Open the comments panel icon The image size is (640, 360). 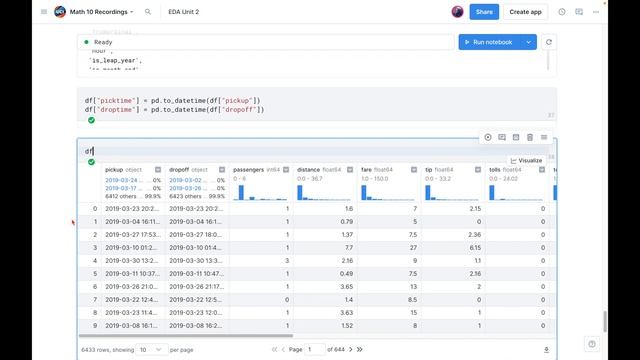(579, 12)
